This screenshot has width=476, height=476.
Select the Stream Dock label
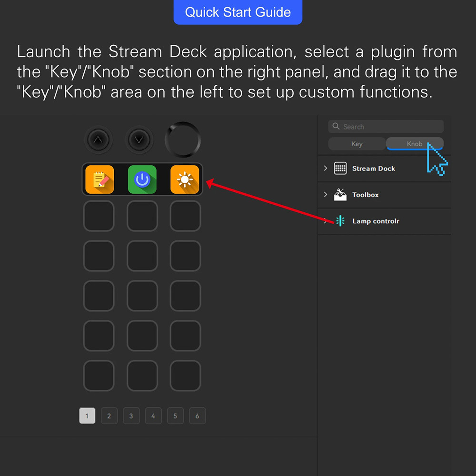pyautogui.click(x=373, y=169)
